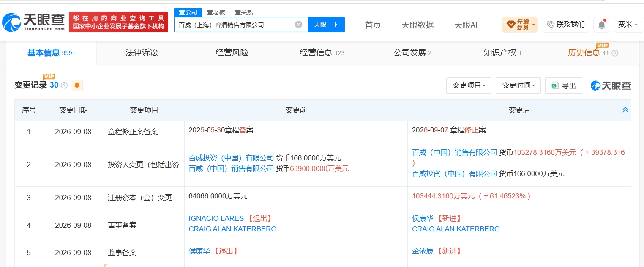Viewport: 644px width, 267px height.
Task: Open 百威（中国）销售有限公司 link in 变更后
Action: tap(455, 152)
